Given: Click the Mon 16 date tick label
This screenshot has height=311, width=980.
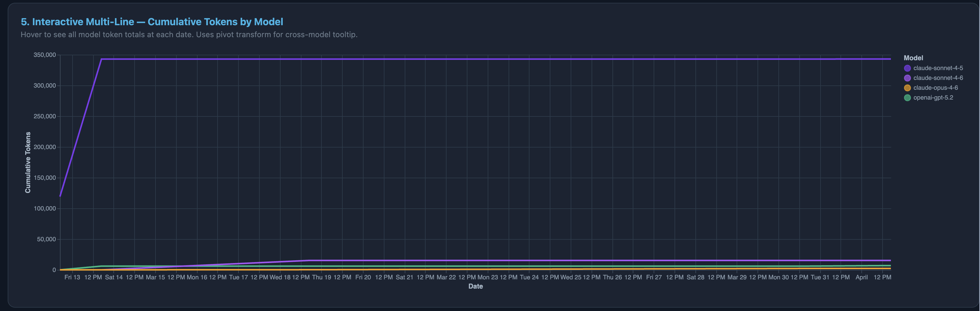Looking at the screenshot, I should click(x=197, y=277).
